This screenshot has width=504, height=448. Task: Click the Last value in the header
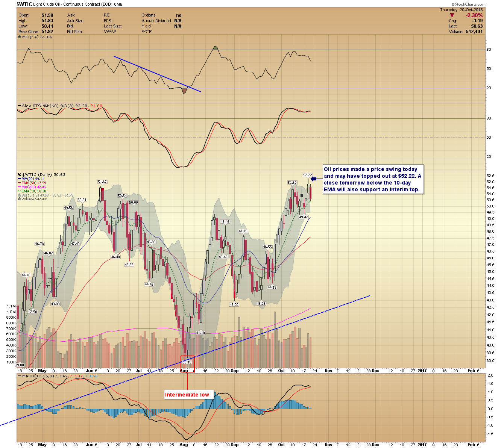point(477,26)
